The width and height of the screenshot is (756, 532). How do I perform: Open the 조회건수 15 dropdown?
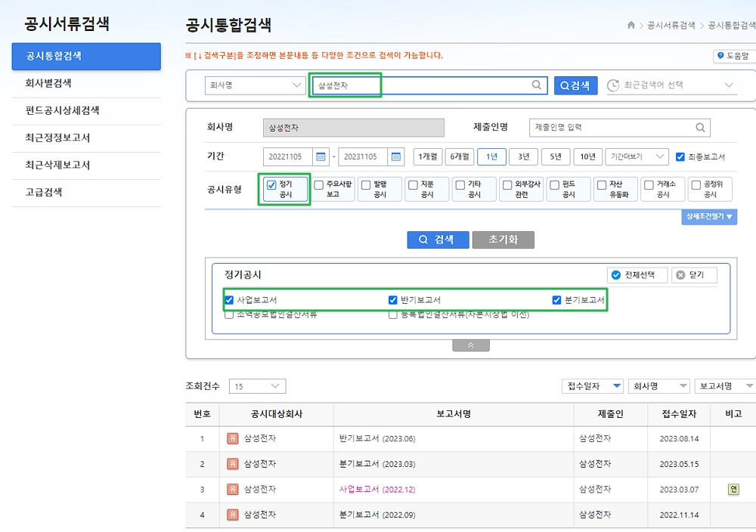pyautogui.click(x=258, y=386)
